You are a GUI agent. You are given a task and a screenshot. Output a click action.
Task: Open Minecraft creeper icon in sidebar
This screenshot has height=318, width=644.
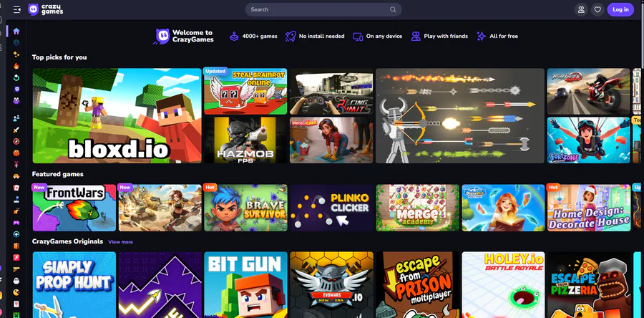click(x=16, y=316)
